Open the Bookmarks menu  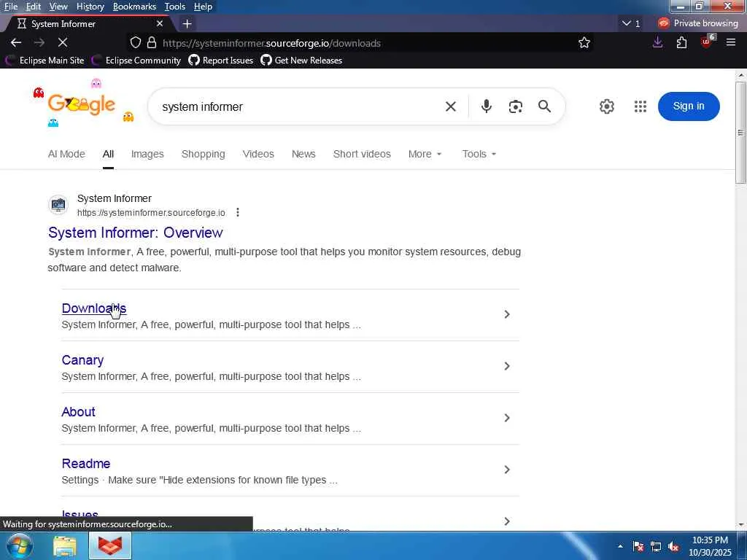[x=134, y=7]
